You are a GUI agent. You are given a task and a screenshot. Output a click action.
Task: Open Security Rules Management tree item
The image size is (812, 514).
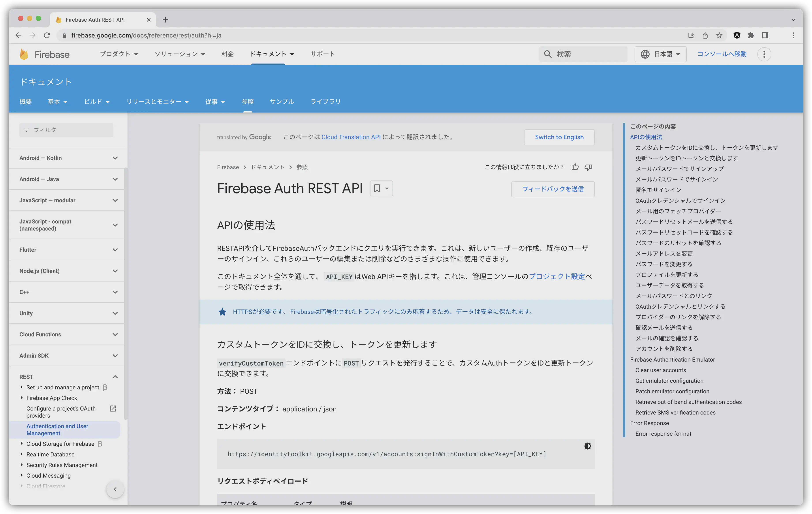pyautogui.click(x=62, y=465)
